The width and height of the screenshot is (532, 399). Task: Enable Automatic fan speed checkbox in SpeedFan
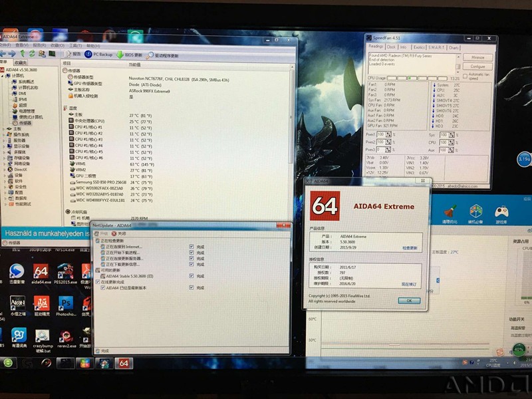tap(465, 76)
